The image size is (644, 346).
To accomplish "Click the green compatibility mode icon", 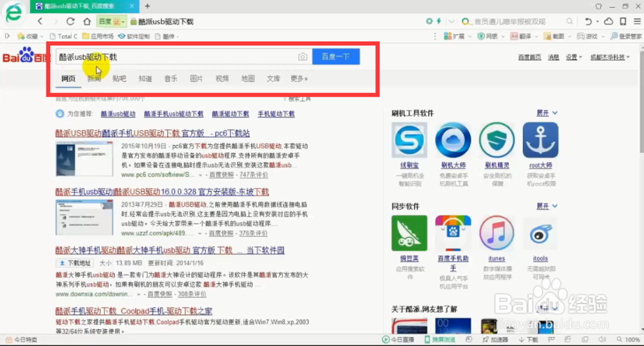I will click(429, 21).
